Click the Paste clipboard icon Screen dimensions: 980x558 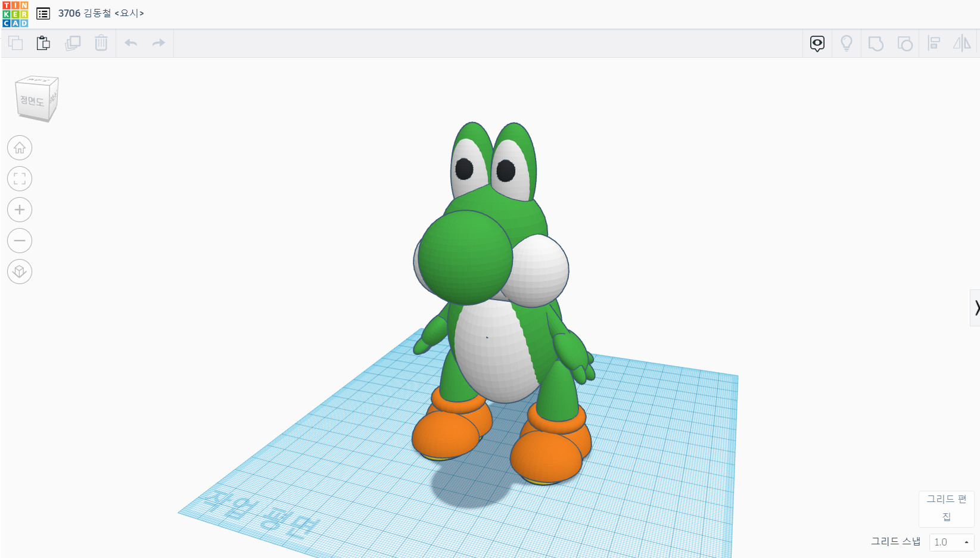(x=43, y=43)
